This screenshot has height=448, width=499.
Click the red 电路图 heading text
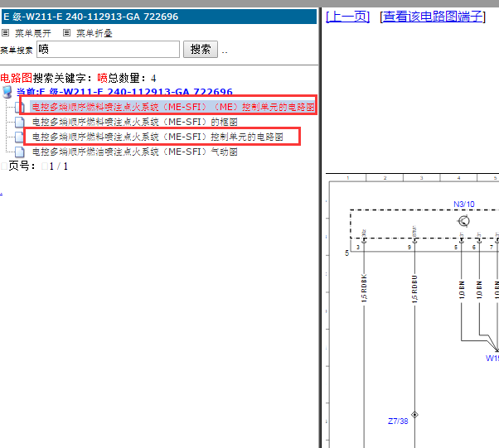point(17,78)
